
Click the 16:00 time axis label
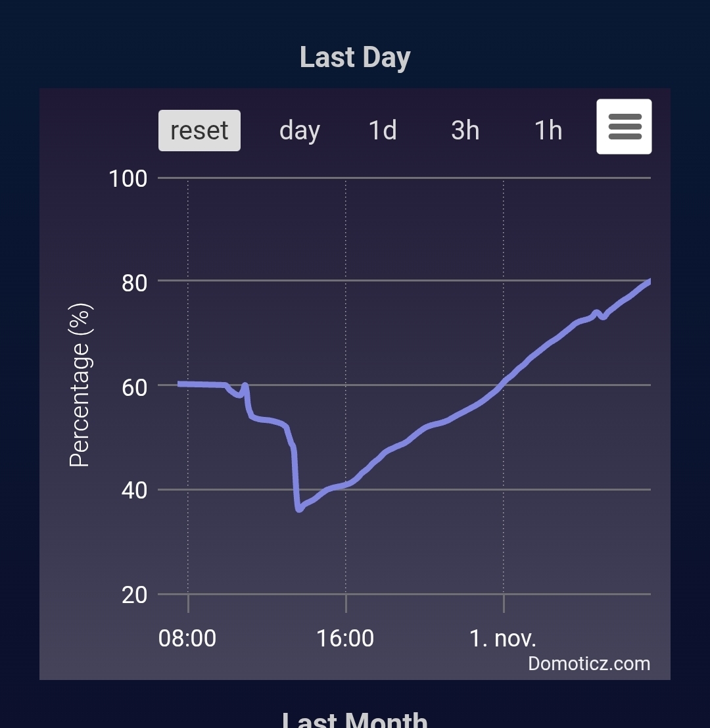(345, 638)
